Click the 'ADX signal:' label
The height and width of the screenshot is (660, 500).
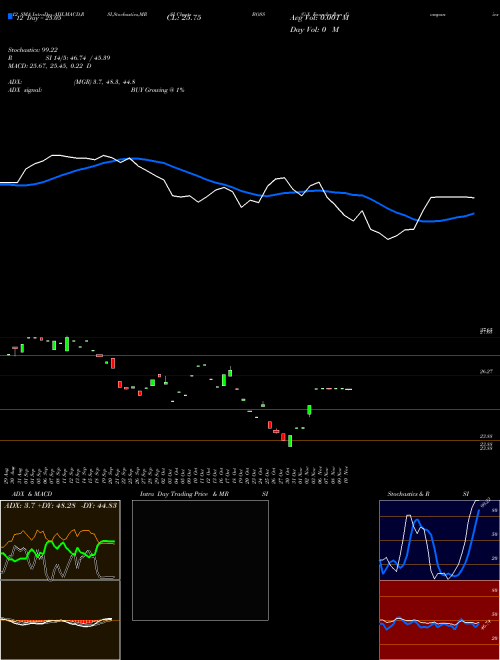(x=25, y=90)
